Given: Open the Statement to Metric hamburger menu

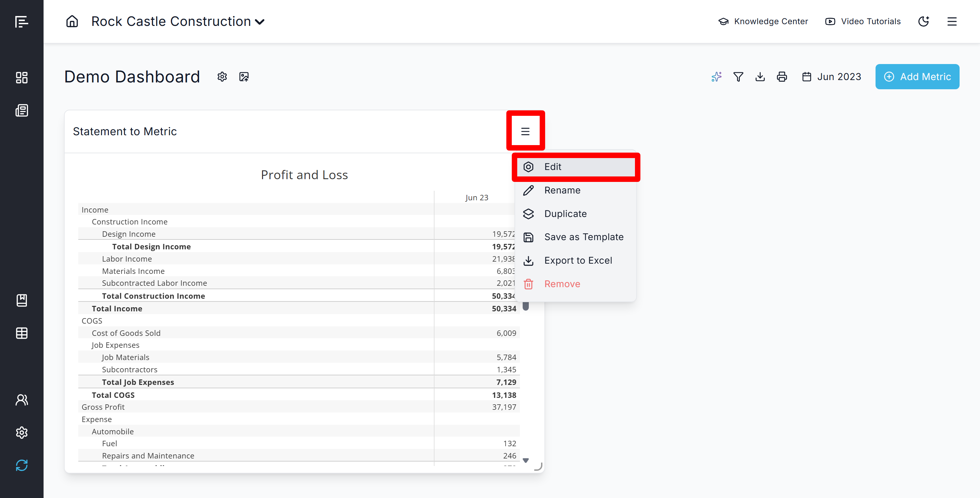Looking at the screenshot, I should click(x=525, y=131).
